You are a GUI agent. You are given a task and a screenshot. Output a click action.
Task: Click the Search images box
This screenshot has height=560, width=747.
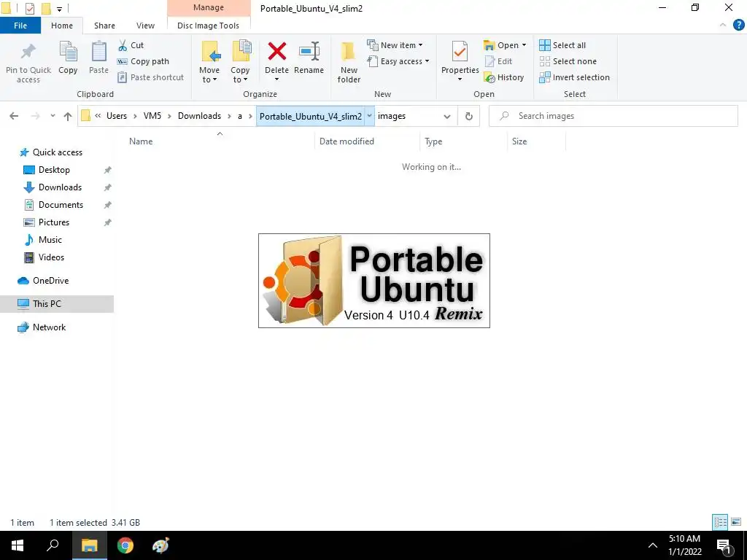pyautogui.click(x=614, y=116)
